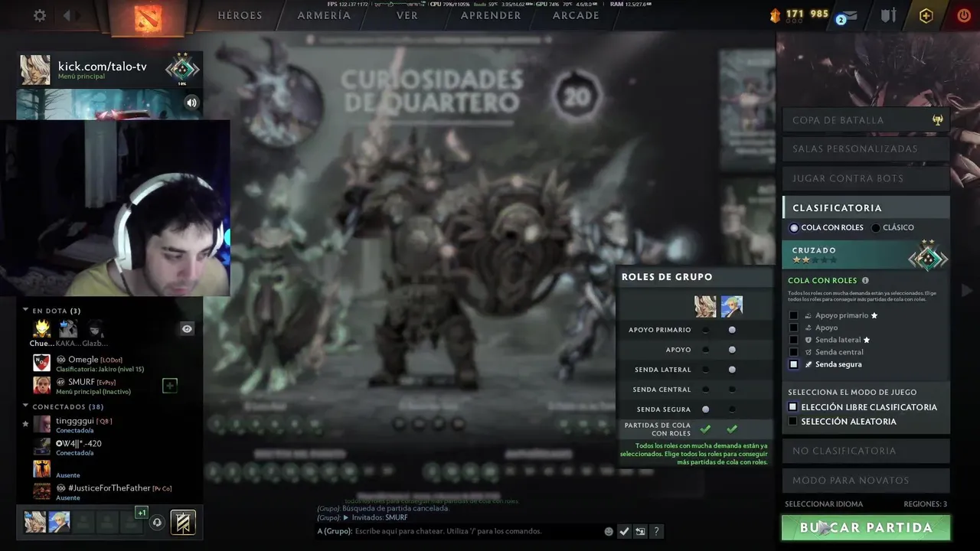980x551 pixels.
Task: Enable Selección Aleatoria checkbox
Action: point(793,421)
